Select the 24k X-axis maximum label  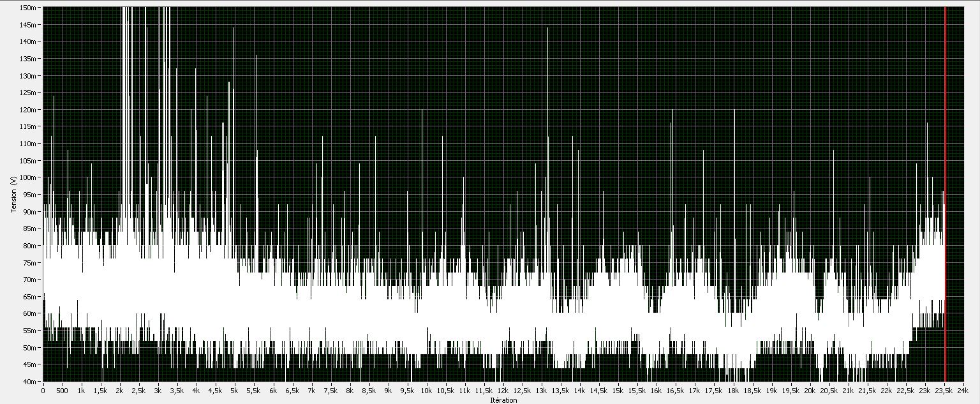(963, 389)
